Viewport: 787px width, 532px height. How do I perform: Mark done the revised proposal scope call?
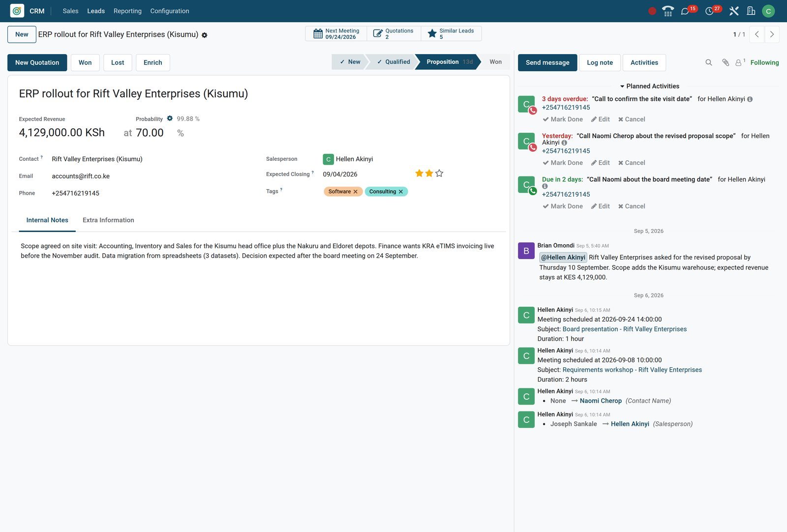click(563, 163)
